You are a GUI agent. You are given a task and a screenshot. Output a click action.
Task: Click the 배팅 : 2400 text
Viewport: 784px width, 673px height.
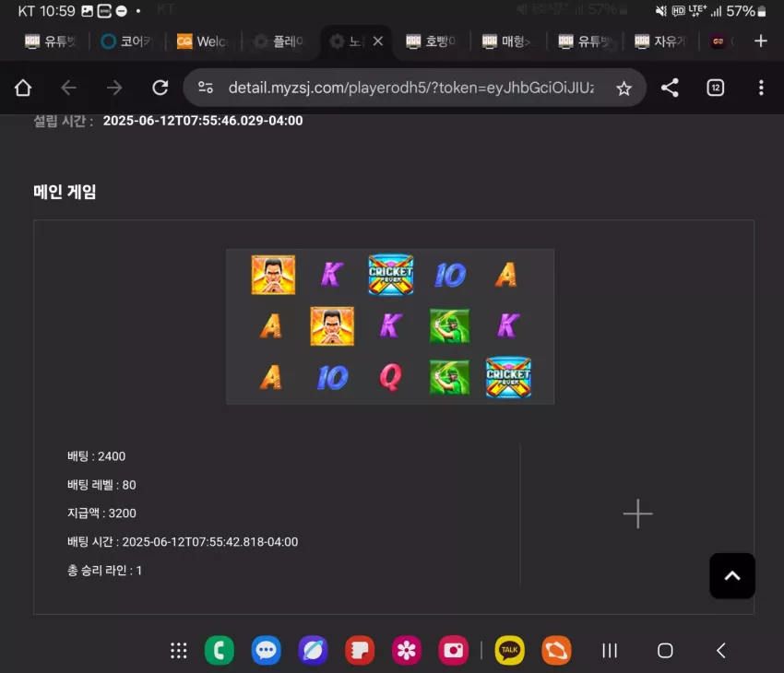(x=97, y=456)
